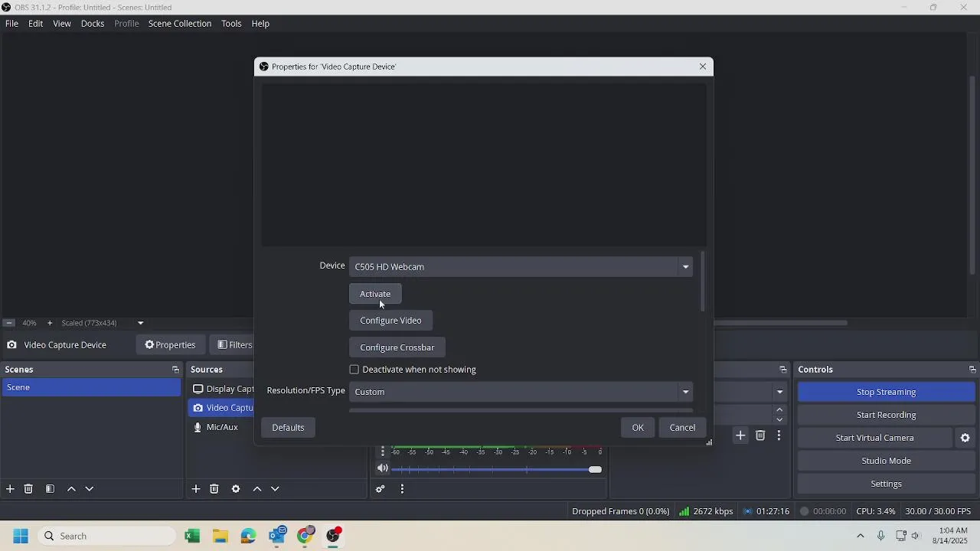
Task: Open advanced audio properties gears icon
Action: [381, 489]
